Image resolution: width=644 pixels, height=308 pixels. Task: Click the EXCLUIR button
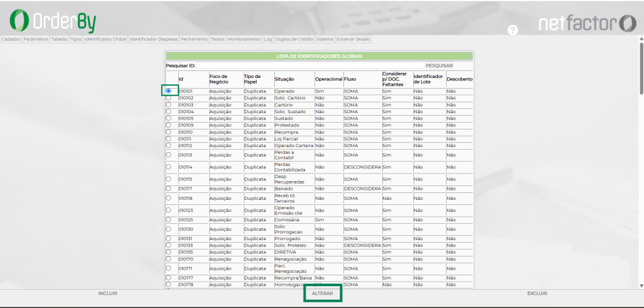[537, 294]
